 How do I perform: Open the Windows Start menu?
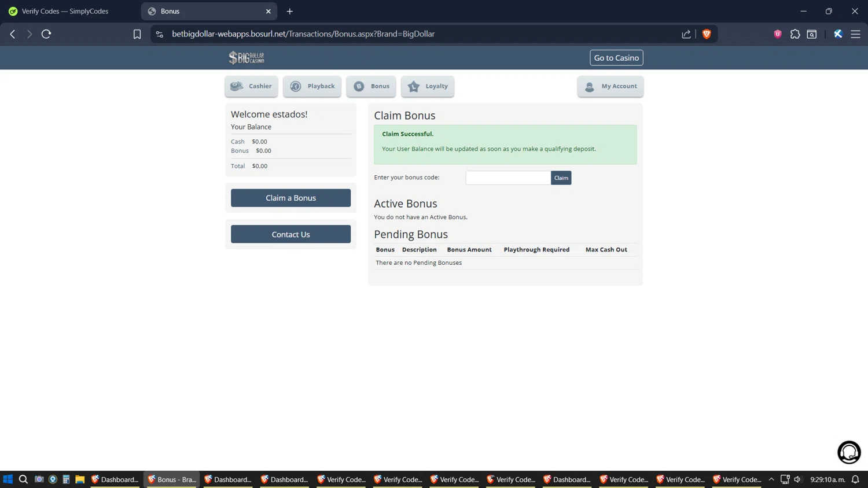point(8,479)
